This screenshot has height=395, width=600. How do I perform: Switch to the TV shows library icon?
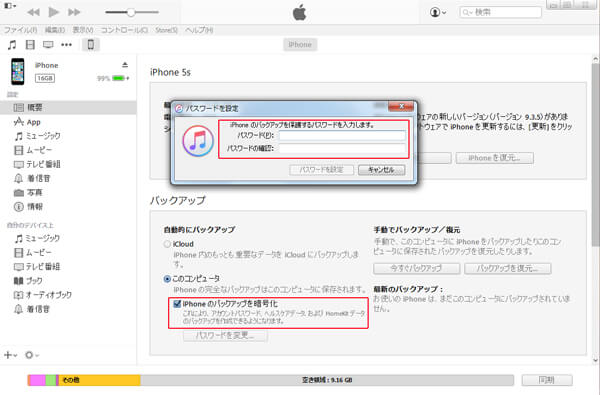tap(48, 45)
